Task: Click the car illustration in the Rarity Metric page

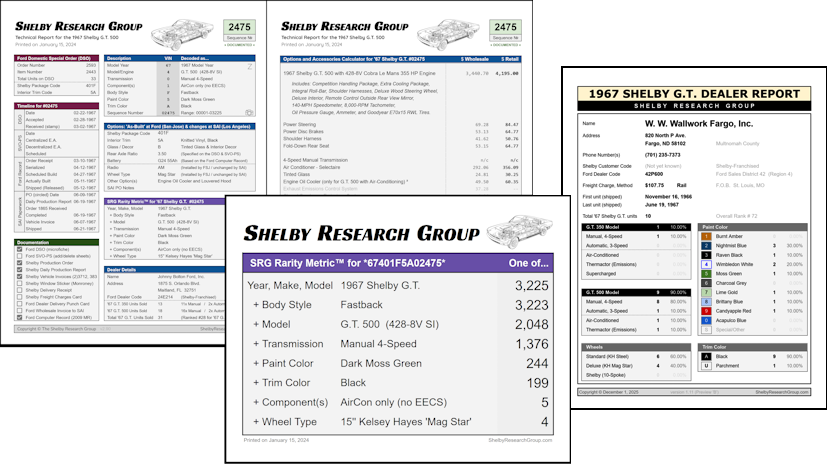Action: [x=520, y=231]
